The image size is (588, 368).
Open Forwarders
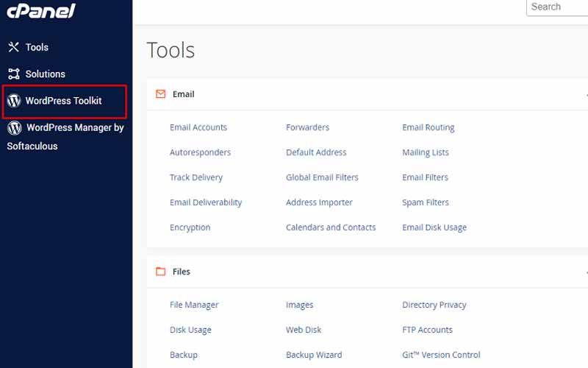pyautogui.click(x=307, y=127)
